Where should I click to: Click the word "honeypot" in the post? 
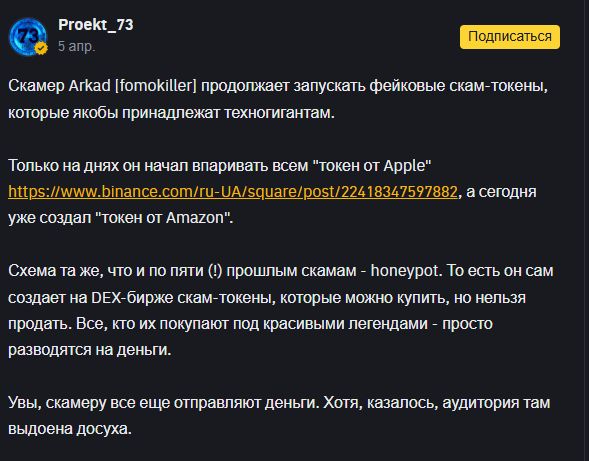point(405,271)
